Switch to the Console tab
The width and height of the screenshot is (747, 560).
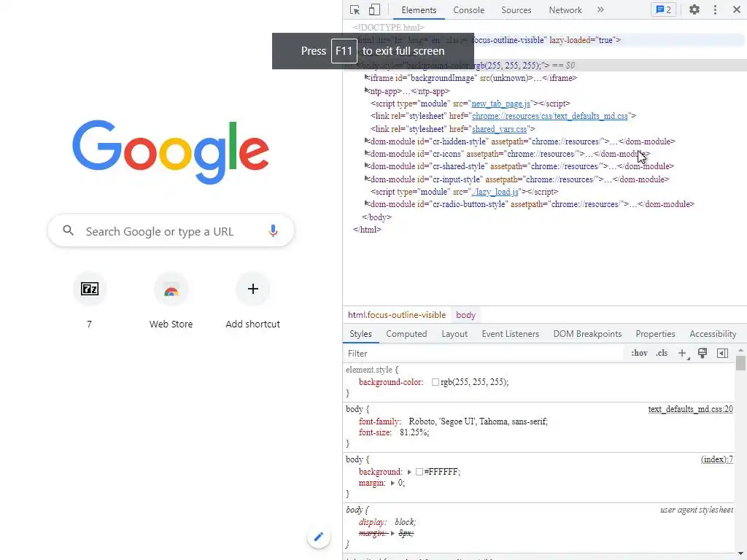click(x=469, y=10)
